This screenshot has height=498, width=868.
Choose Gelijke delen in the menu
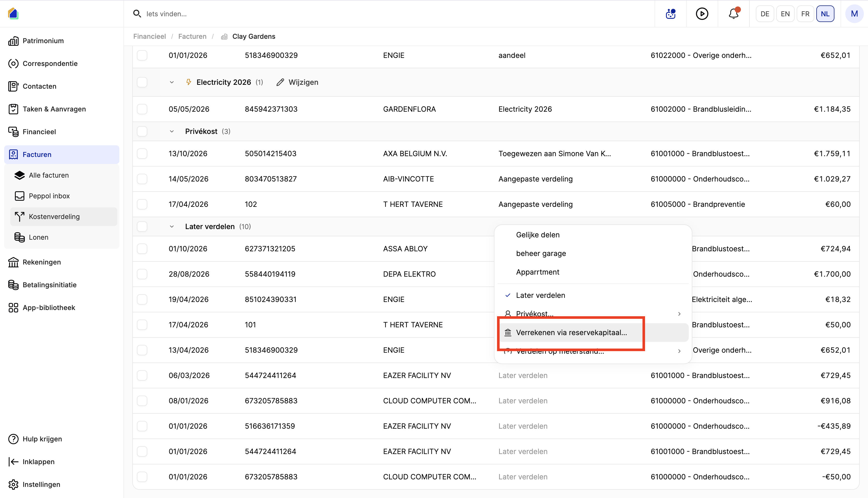tap(593, 235)
